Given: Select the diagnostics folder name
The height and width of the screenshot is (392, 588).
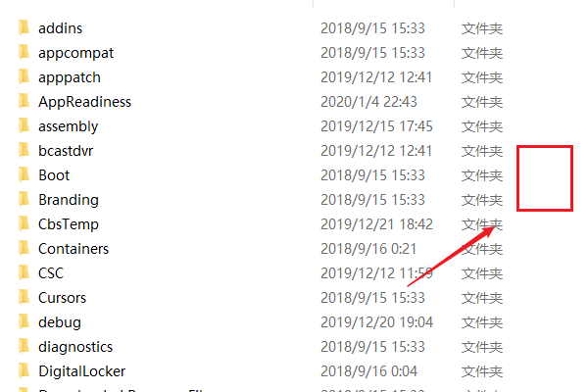Looking at the screenshot, I should 75,347.
